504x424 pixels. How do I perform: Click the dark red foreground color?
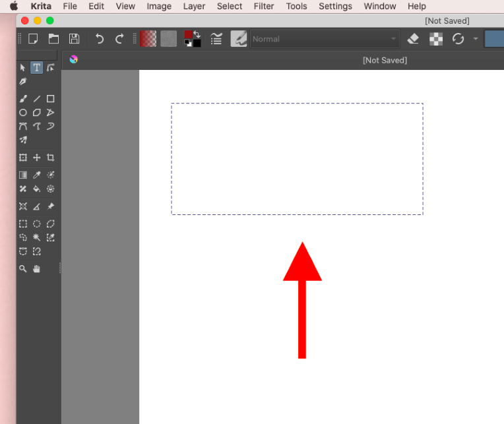click(188, 34)
